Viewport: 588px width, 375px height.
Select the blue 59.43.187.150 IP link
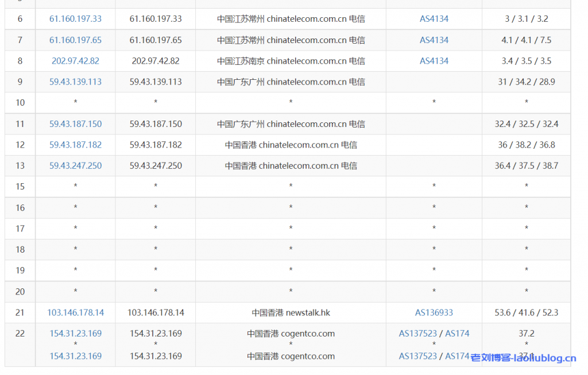[75, 124]
